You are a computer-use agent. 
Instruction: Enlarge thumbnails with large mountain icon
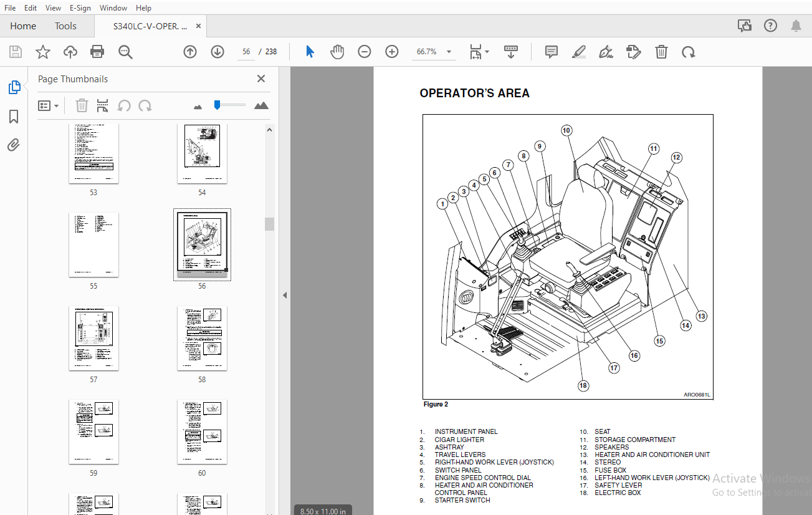(x=262, y=105)
